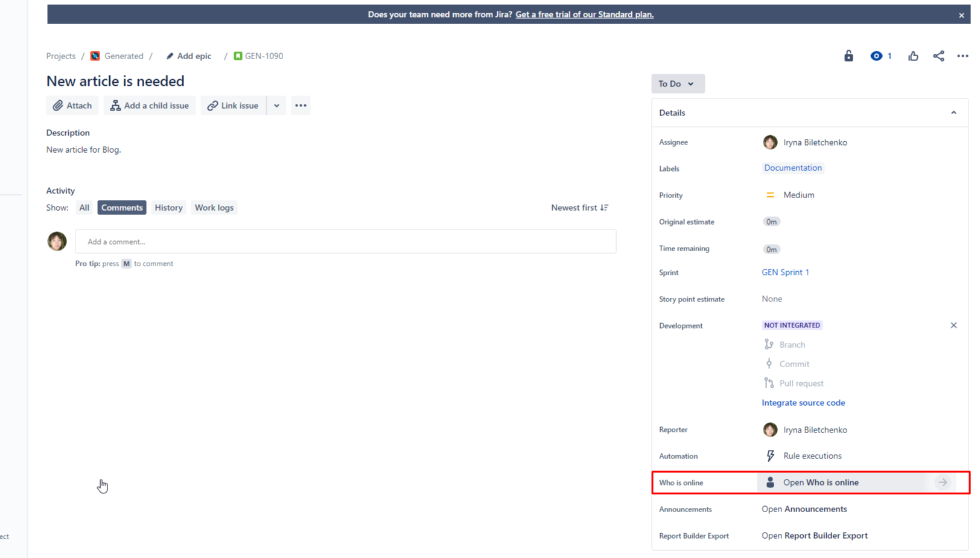Click the Story point estimate None value

pyautogui.click(x=772, y=299)
